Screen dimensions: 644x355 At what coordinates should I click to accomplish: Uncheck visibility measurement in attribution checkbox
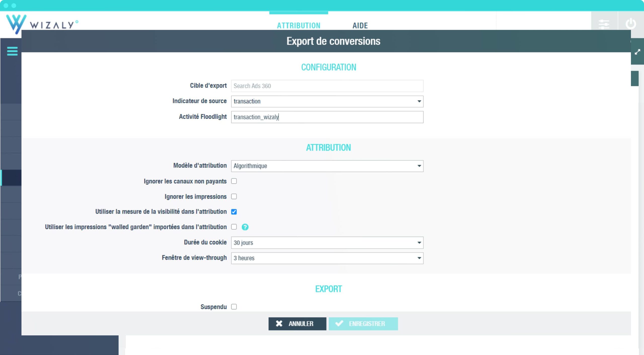point(234,212)
